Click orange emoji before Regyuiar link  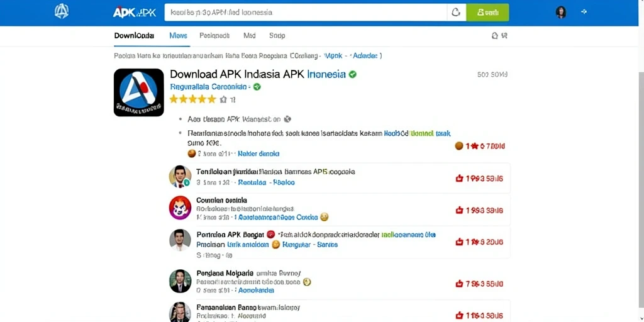tap(277, 245)
